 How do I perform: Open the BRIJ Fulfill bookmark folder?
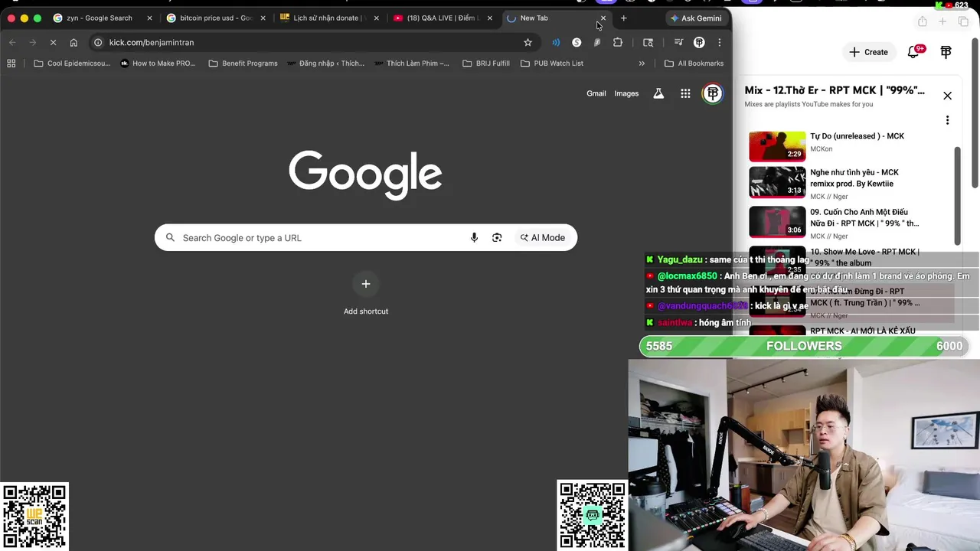(486, 64)
